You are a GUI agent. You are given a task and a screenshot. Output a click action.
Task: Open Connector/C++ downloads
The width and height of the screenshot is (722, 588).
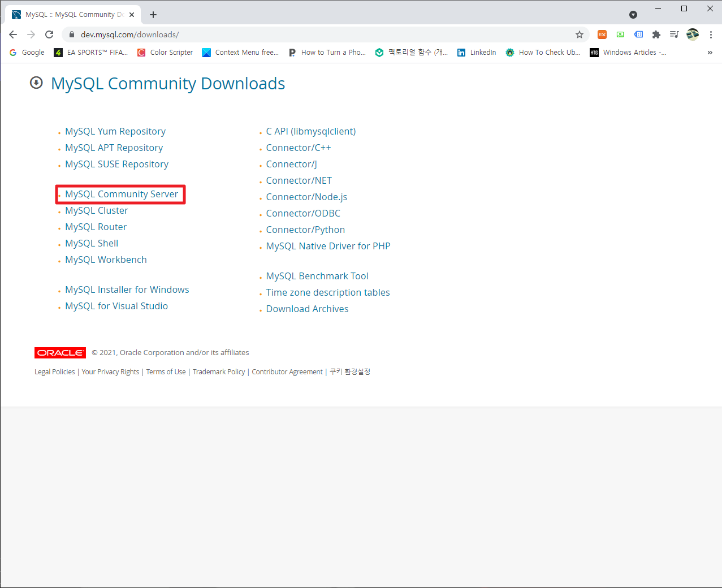pos(299,148)
